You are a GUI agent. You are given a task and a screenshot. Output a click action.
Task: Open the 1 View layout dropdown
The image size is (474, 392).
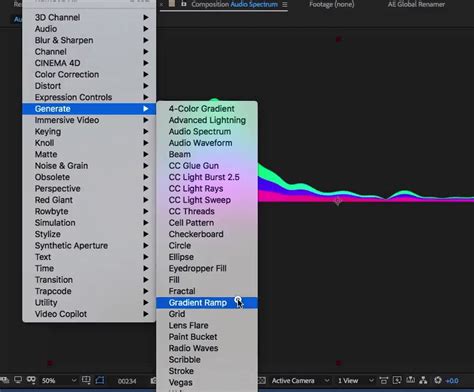355,380
